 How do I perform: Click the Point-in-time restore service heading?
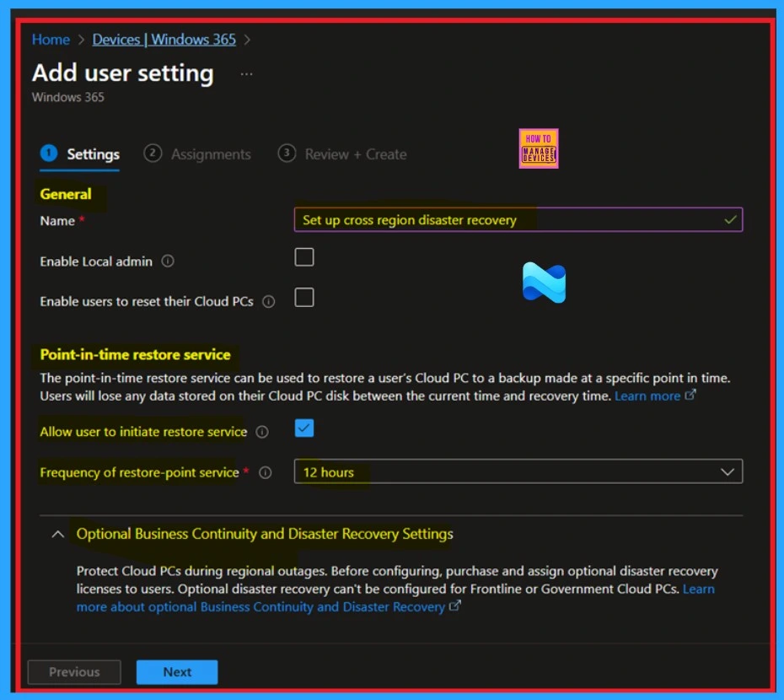[135, 355]
